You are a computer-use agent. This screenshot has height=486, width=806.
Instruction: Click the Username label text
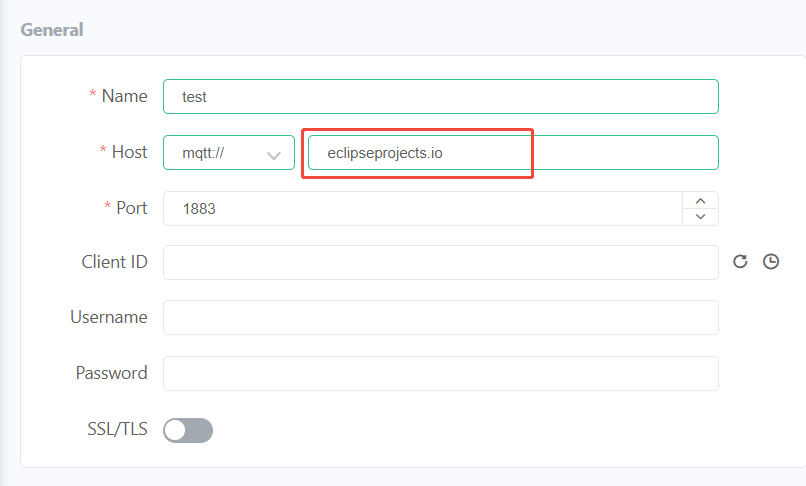109,317
